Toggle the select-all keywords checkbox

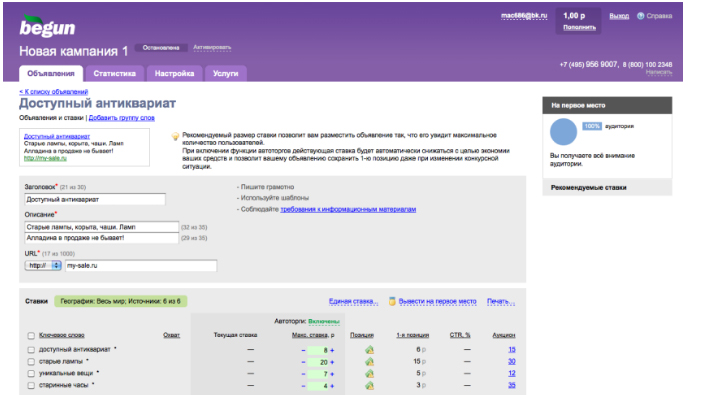pyautogui.click(x=31, y=336)
